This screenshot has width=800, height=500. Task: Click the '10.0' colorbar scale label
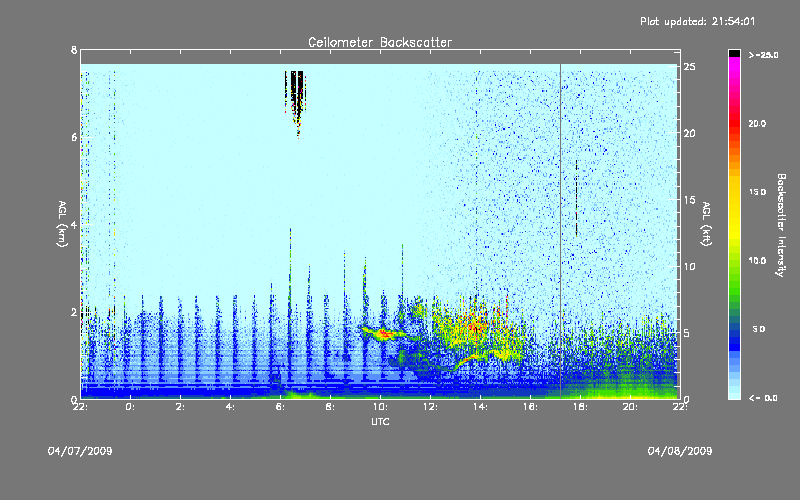click(x=757, y=261)
